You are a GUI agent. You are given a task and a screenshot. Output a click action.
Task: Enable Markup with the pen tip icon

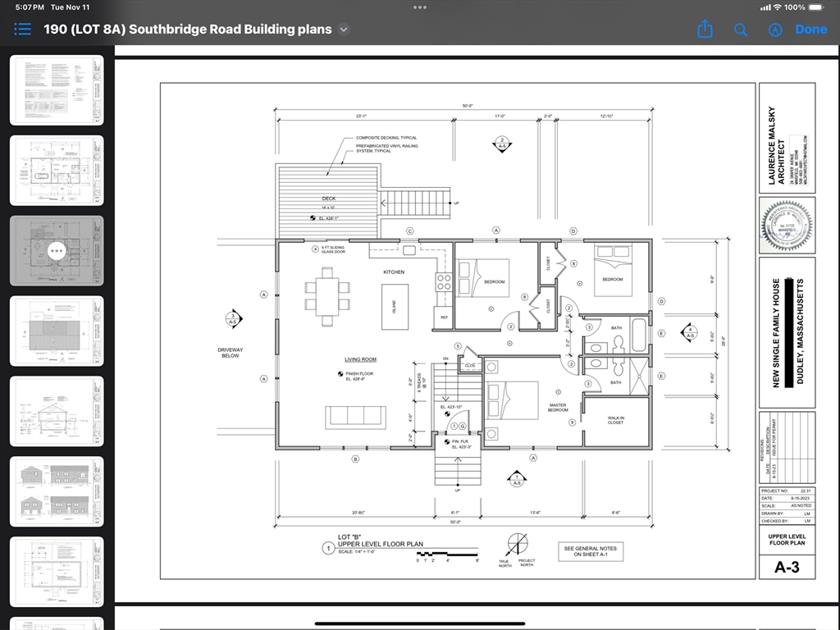click(x=774, y=30)
